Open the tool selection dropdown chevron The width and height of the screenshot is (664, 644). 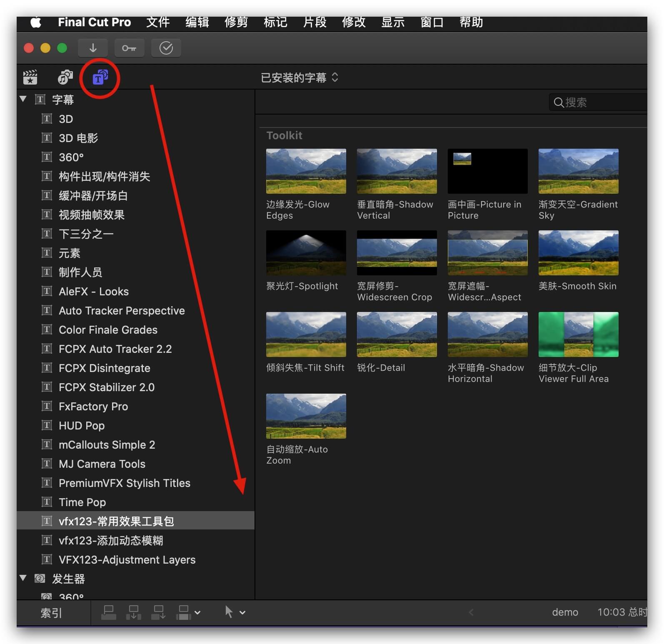click(242, 612)
